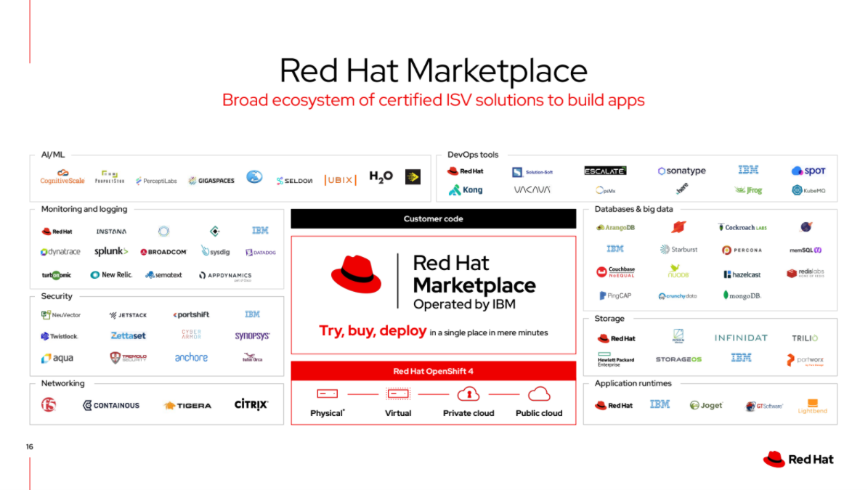Click the JFrog logo
Viewport: 868px width, 490px height.
tap(748, 190)
